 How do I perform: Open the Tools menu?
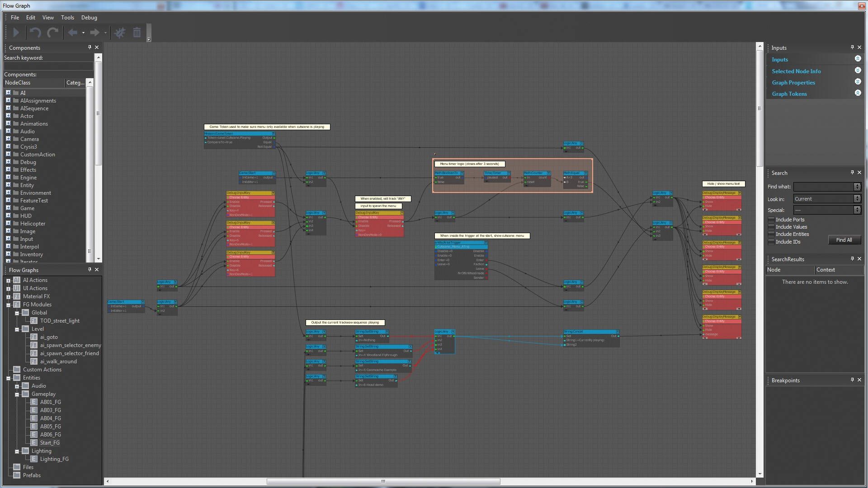coord(67,18)
